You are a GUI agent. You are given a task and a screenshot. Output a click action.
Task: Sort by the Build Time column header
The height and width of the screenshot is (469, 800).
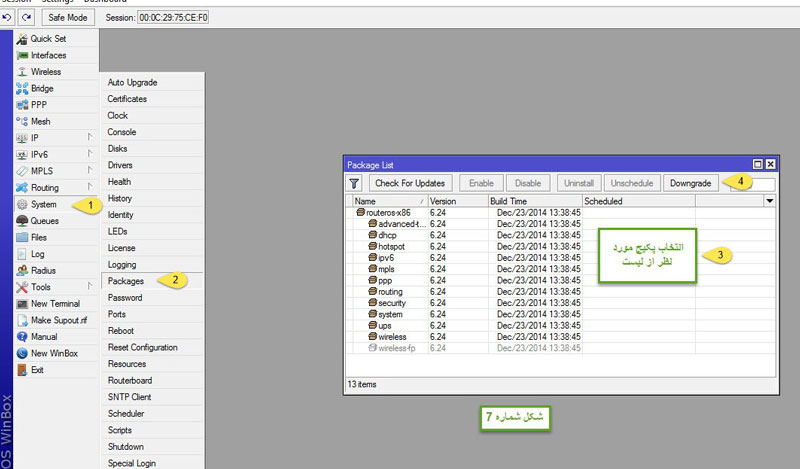click(535, 201)
